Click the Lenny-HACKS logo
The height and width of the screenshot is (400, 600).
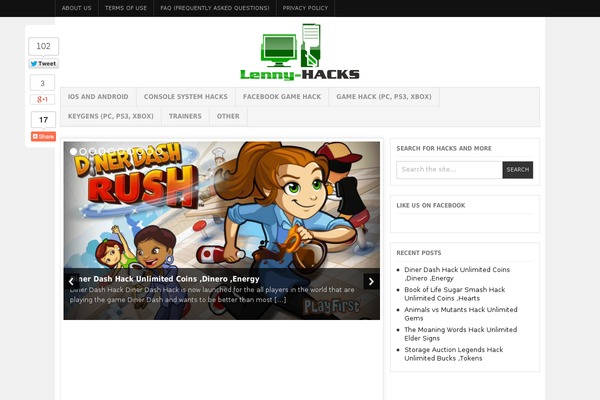click(300, 52)
